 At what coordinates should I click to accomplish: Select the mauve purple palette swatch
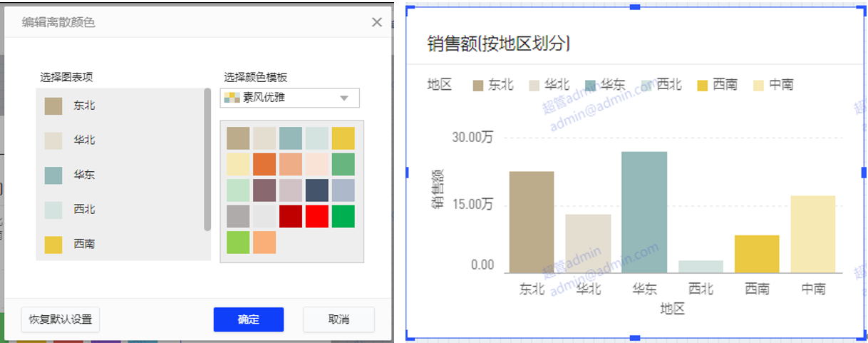click(x=264, y=190)
